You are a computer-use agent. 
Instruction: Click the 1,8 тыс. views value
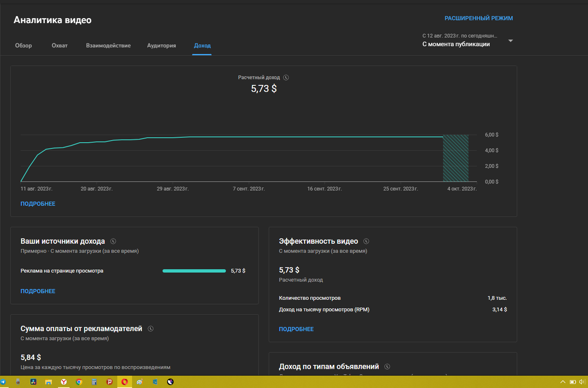tap(497, 298)
